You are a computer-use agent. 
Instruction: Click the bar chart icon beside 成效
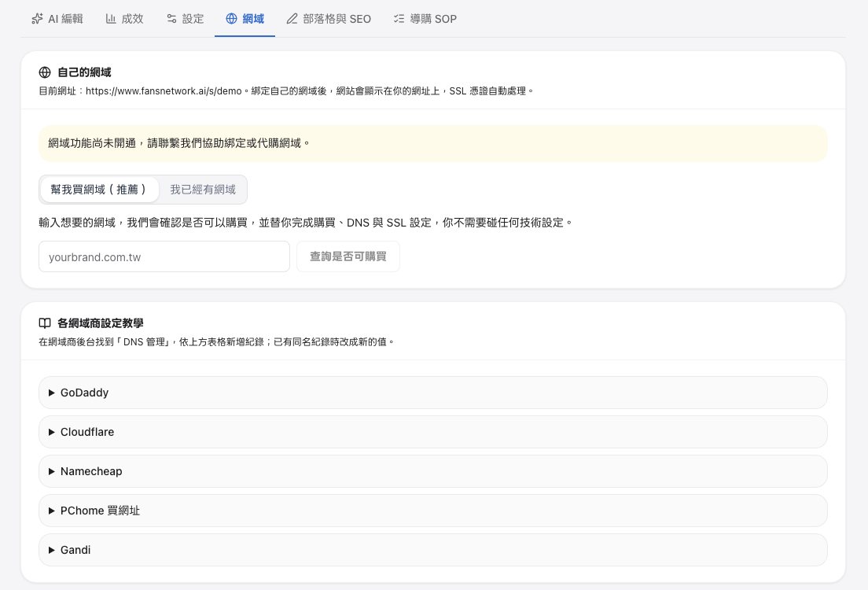[111, 19]
